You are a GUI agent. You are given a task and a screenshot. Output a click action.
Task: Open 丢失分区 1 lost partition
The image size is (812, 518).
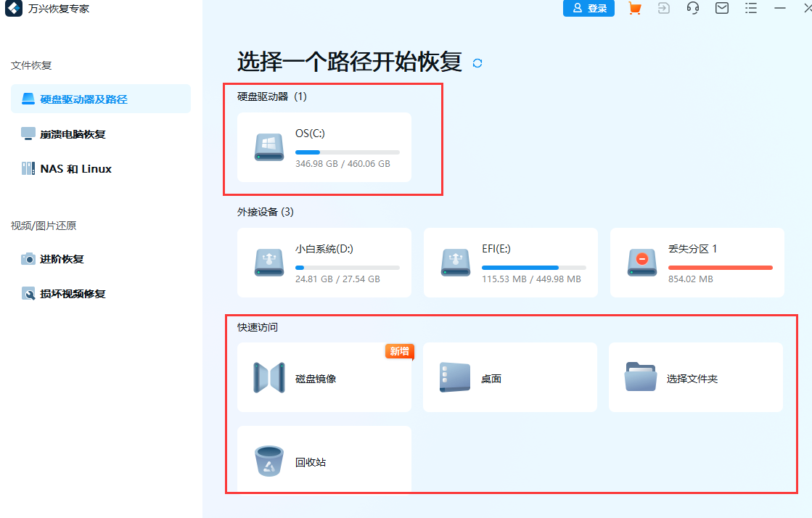(697, 263)
